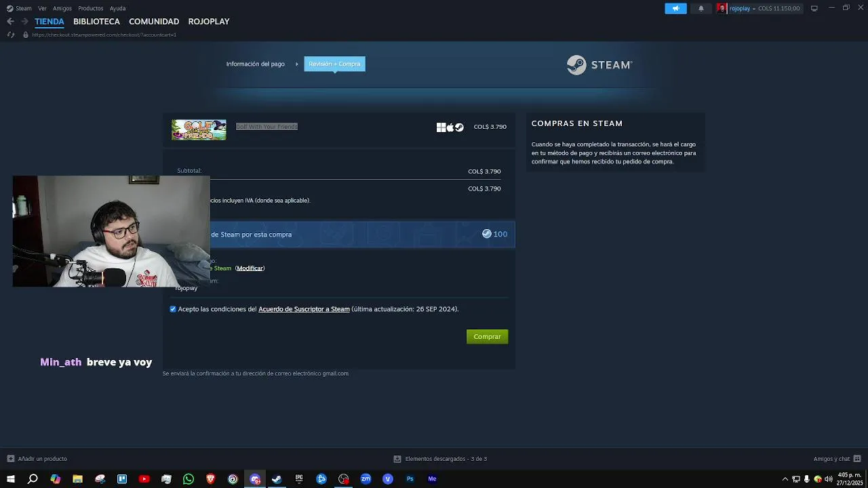This screenshot has width=868, height=488.
Task: Open Zoom from the taskbar
Action: [366, 479]
